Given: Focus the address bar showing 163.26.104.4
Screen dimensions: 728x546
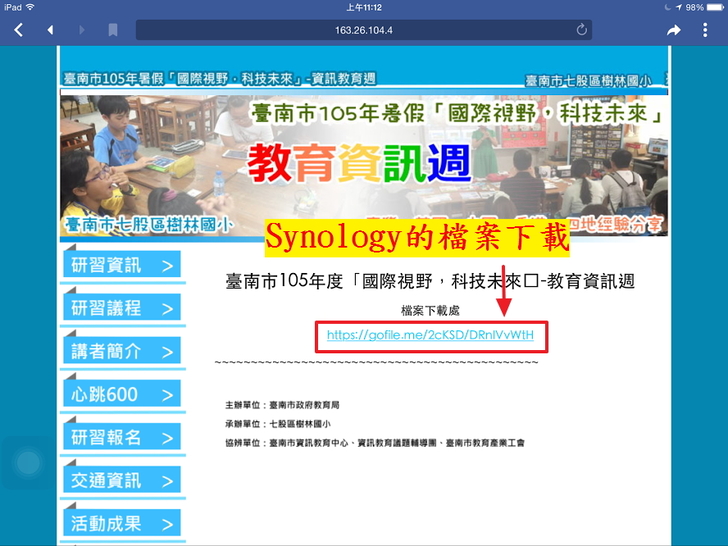Looking at the screenshot, I should point(364,30).
